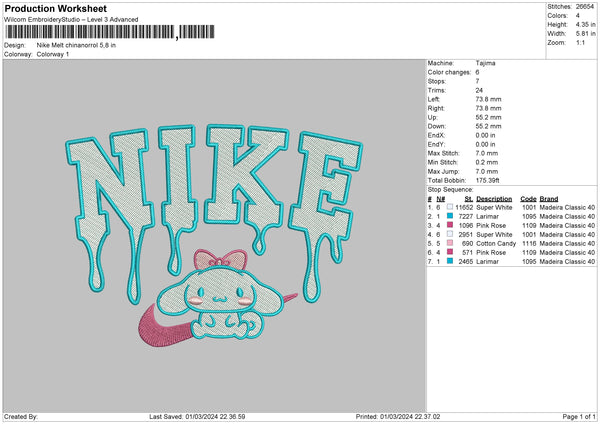Click the St. column header
The image size is (600, 424).
[469, 199]
